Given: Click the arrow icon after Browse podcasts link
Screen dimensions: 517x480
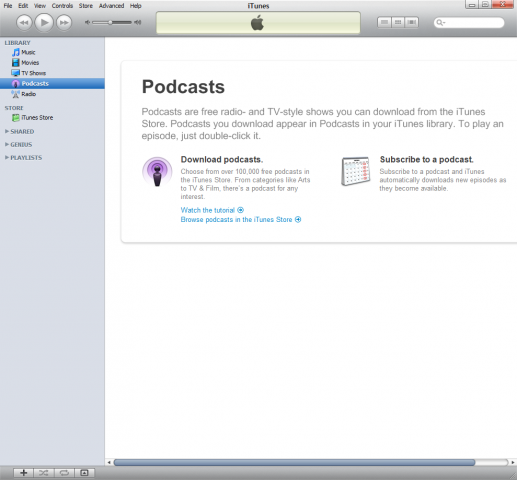Looking at the screenshot, I should (298, 219).
